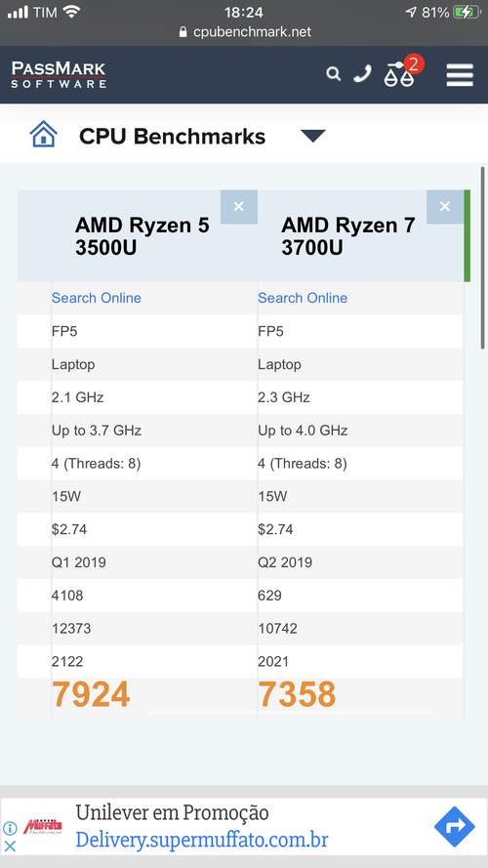This screenshot has height=868, width=488.
Task: Tap the page scrollbar
Action: (x=482, y=258)
